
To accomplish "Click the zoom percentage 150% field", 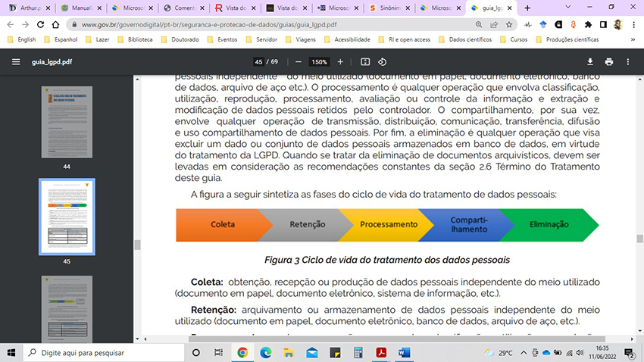I will [x=319, y=61].
